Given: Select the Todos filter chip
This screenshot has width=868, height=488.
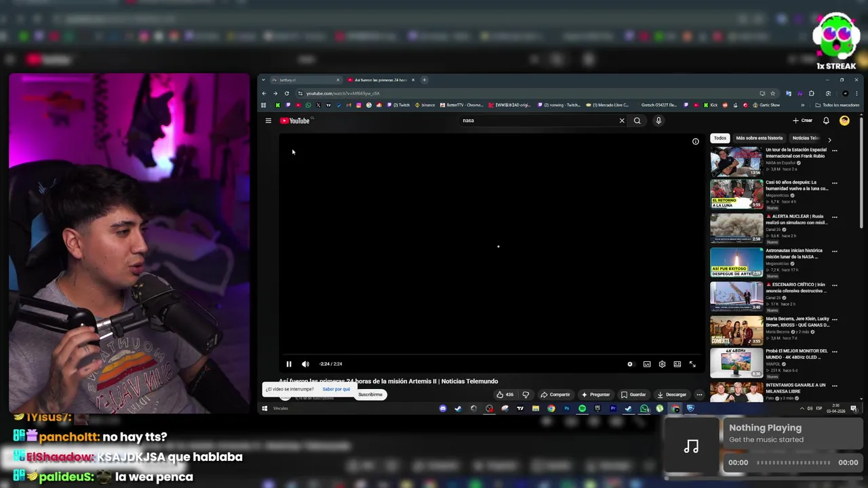Looking at the screenshot, I should 720,138.
